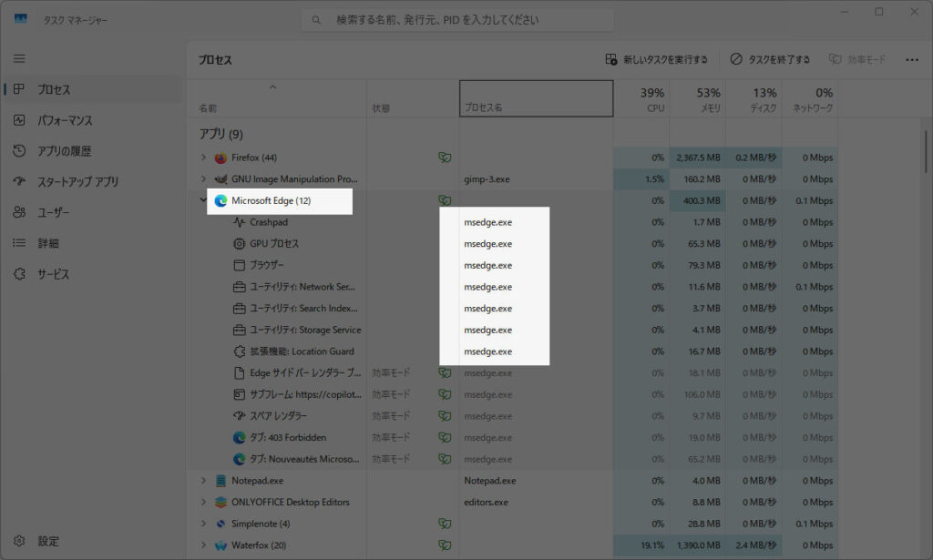Sort by ネットワーク column header
This screenshot has width=933, height=560.
tap(810, 98)
